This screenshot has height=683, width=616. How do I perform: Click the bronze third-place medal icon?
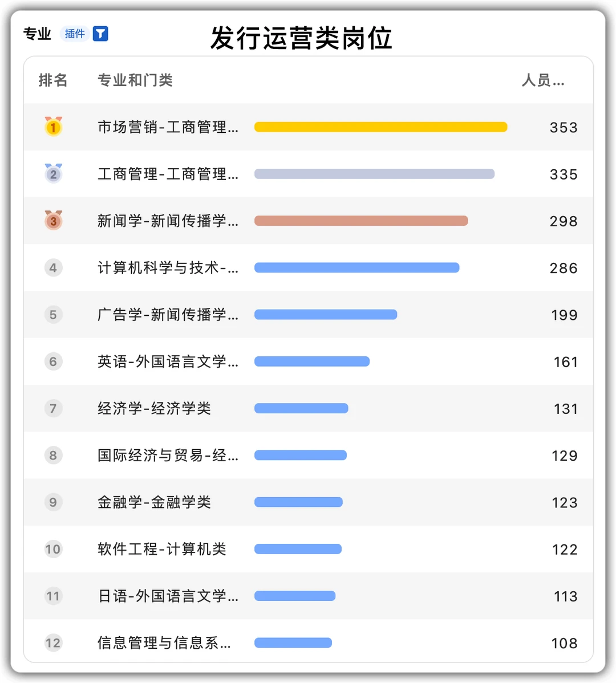point(53,220)
